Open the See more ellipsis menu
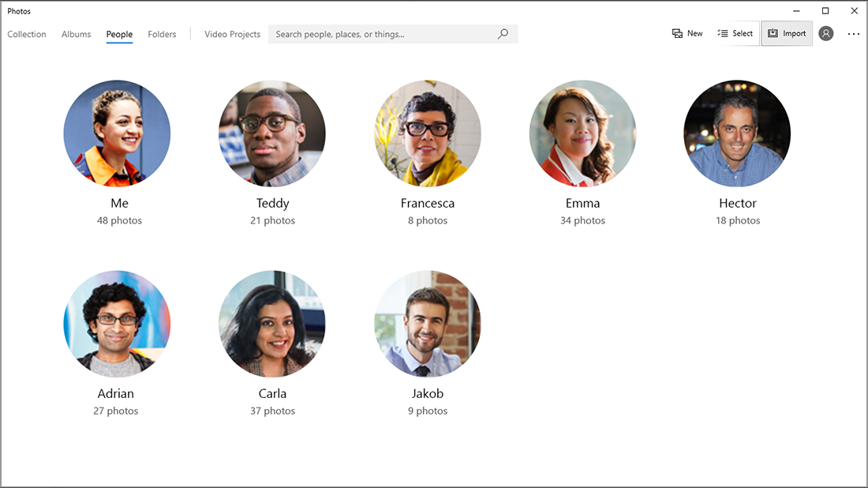 point(854,33)
